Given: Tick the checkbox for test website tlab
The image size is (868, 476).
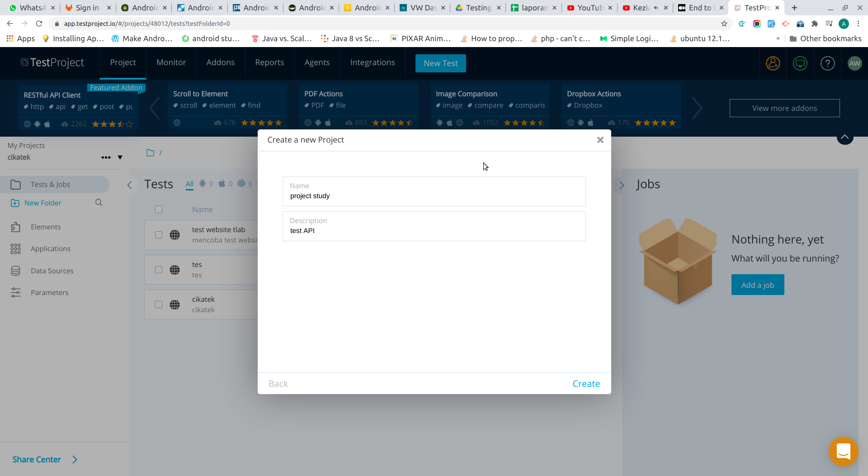Looking at the screenshot, I should coord(159,235).
